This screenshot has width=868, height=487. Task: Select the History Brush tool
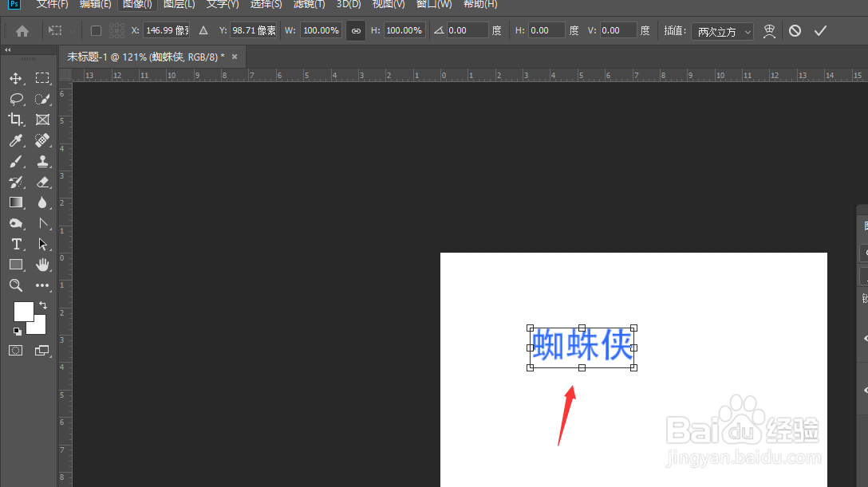15,182
